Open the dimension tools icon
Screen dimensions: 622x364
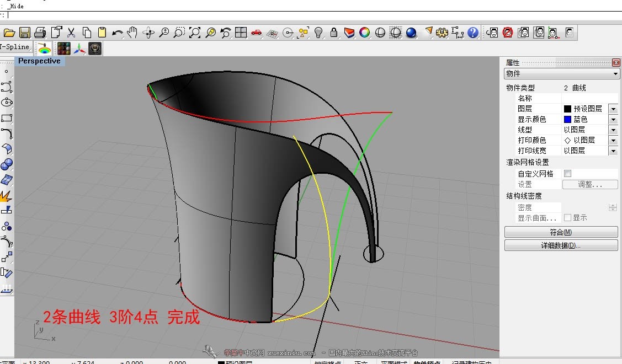[x=457, y=33]
